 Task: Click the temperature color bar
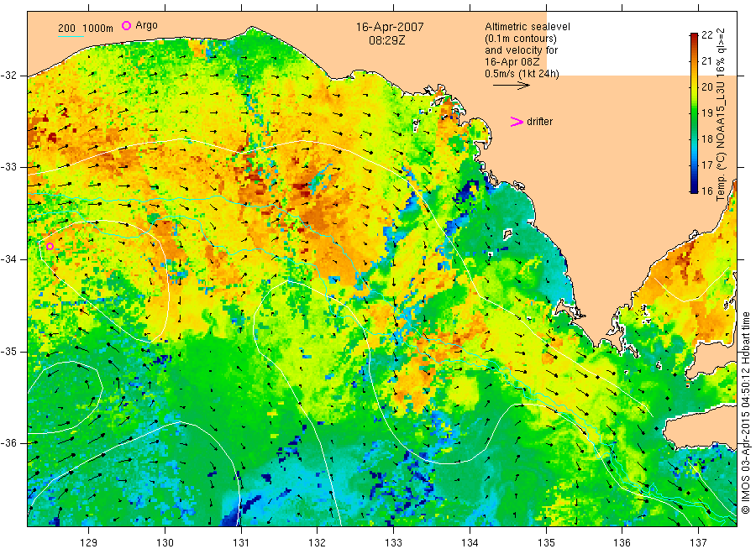coord(694,112)
